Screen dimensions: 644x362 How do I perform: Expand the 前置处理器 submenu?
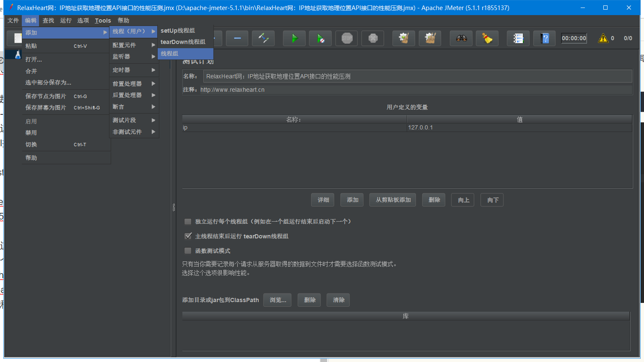pos(133,84)
